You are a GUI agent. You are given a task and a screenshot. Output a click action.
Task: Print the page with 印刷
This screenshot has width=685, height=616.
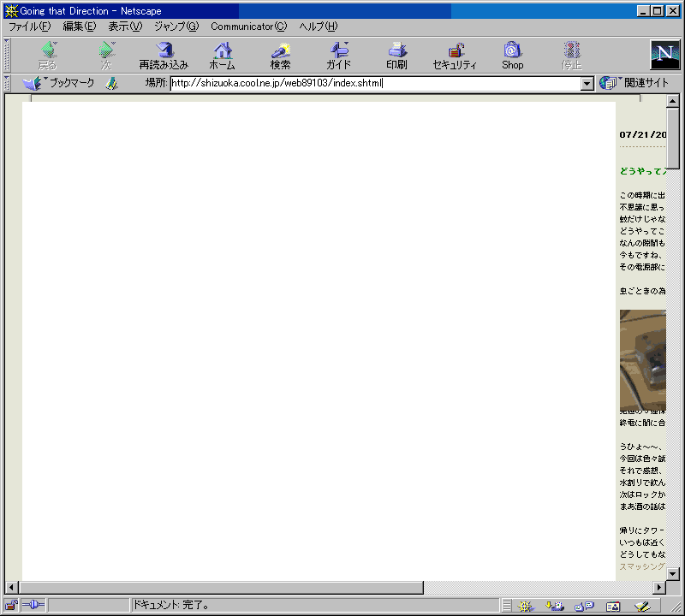click(396, 56)
